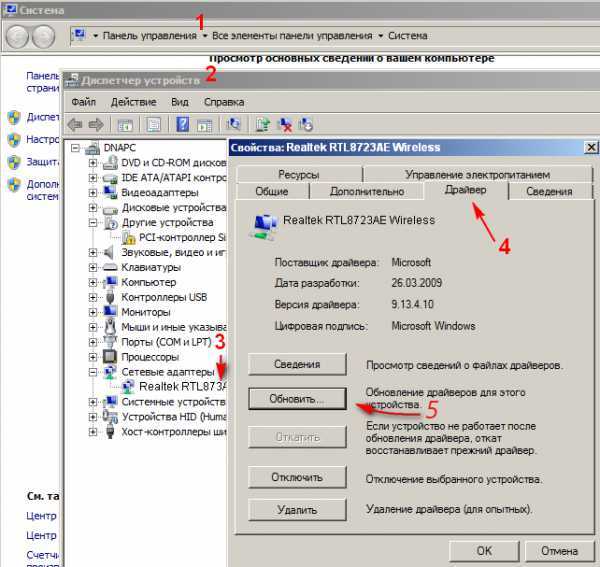The height and width of the screenshot is (567, 600).
Task: Select Устройства HID tree item
Action: click(174, 417)
